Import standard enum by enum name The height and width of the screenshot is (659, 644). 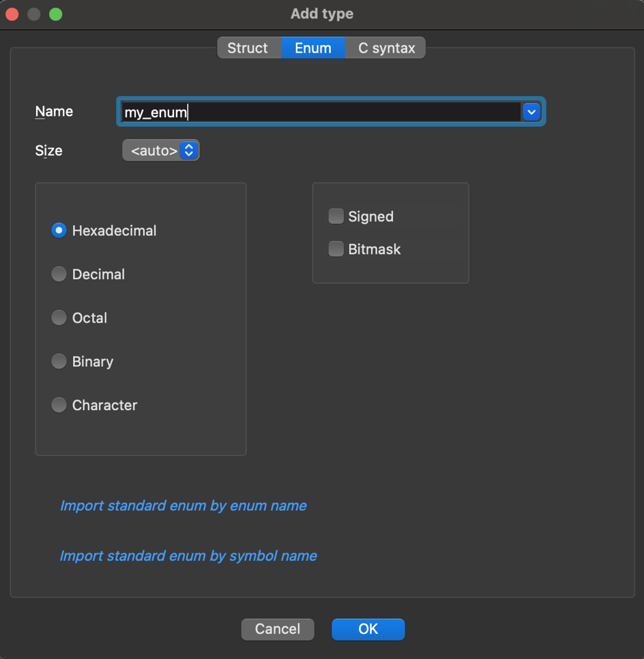[183, 506]
